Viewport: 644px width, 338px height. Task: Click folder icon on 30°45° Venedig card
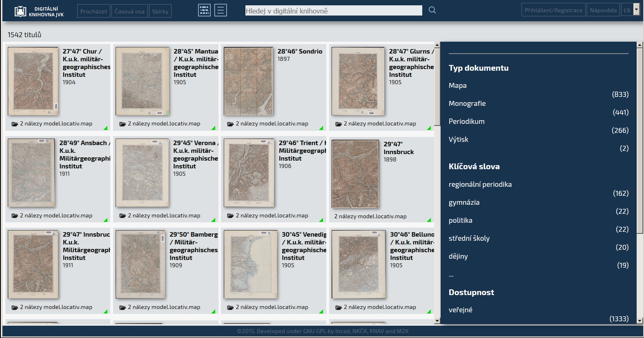pos(230,307)
